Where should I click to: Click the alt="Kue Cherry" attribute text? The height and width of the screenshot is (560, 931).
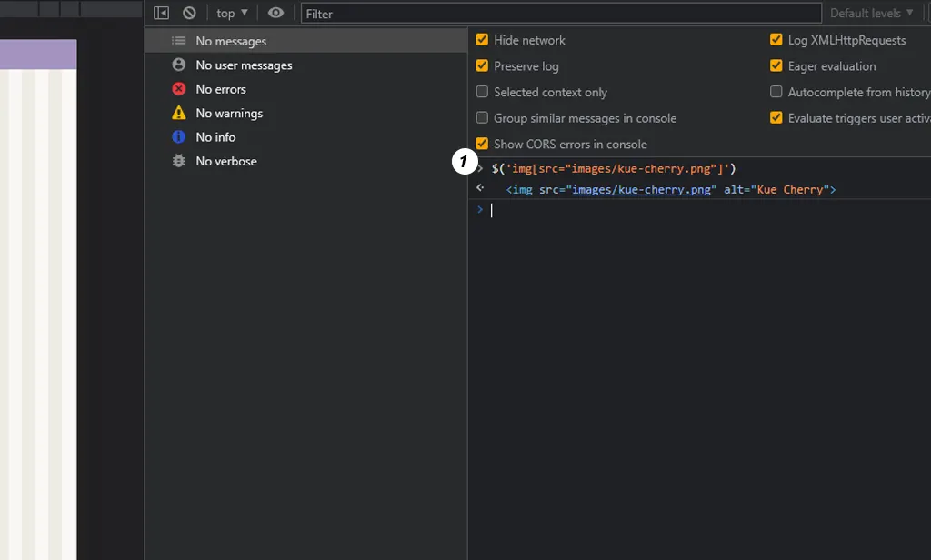[x=776, y=189]
